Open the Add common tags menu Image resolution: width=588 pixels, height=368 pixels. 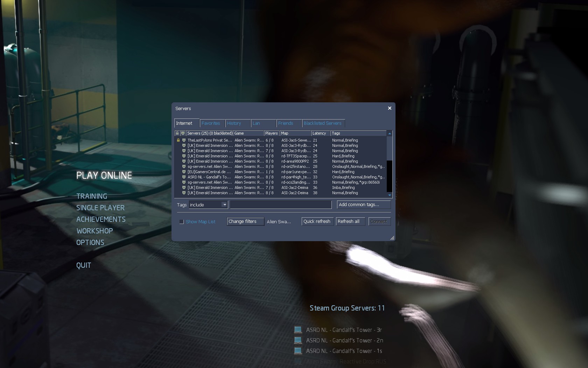pyautogui.click(x=364, y=205)
